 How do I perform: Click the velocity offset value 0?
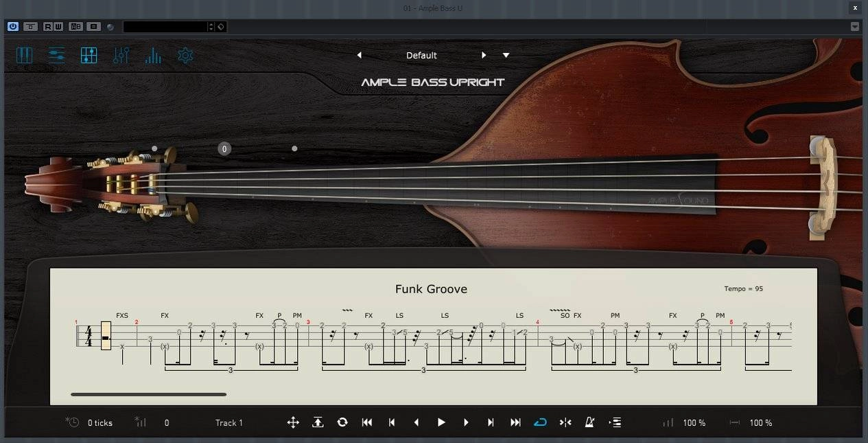pos(167,423)
